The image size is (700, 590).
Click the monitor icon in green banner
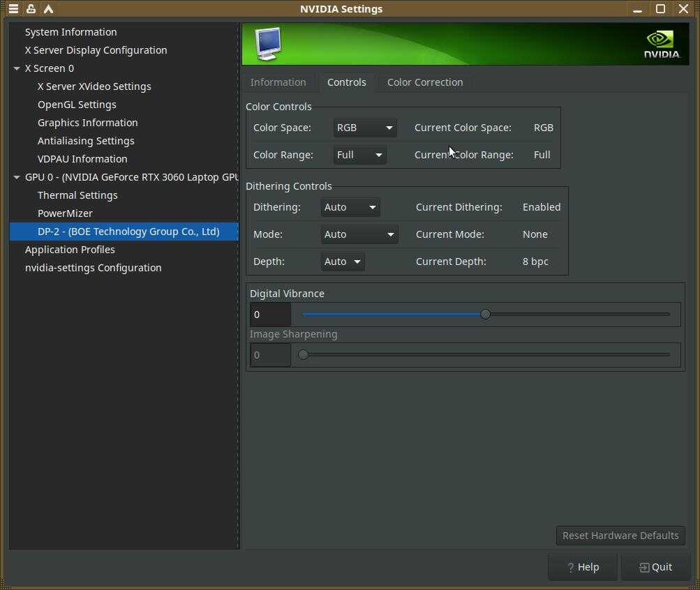coord(268,43)
